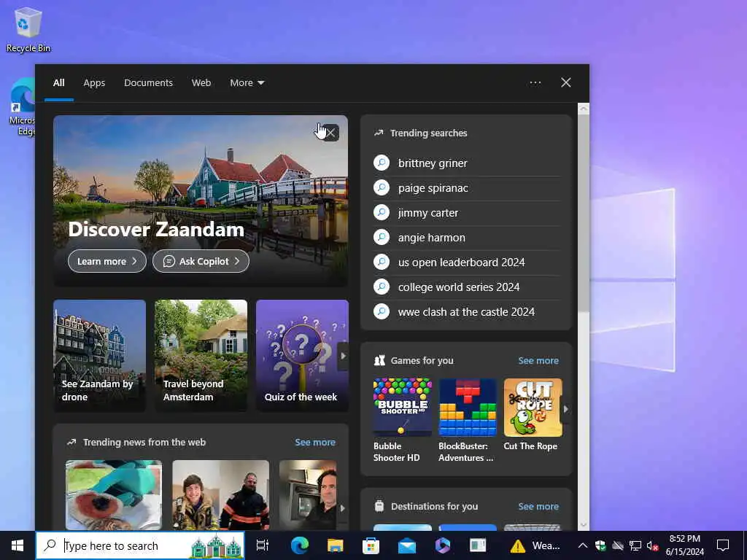Open the search panel options ellipsis
Viewport: 747px width, 560px height.
click(x=535, y=83)
